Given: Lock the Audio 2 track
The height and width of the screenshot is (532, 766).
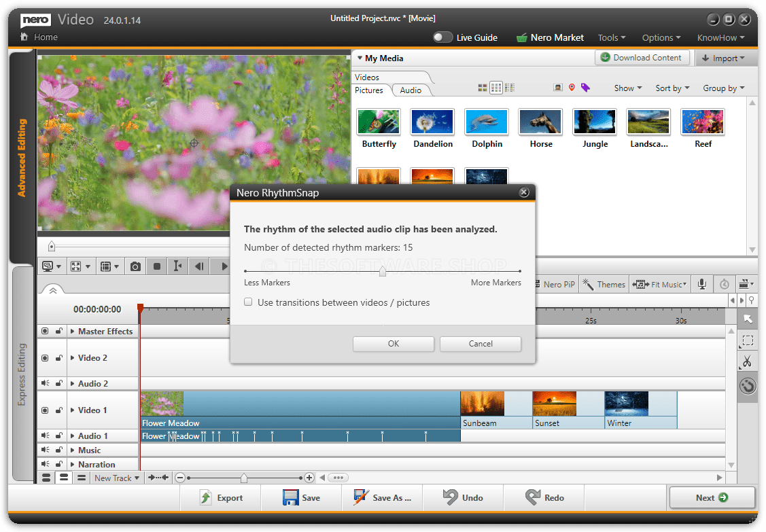Looking at the screenshot, I should [58, 383].
